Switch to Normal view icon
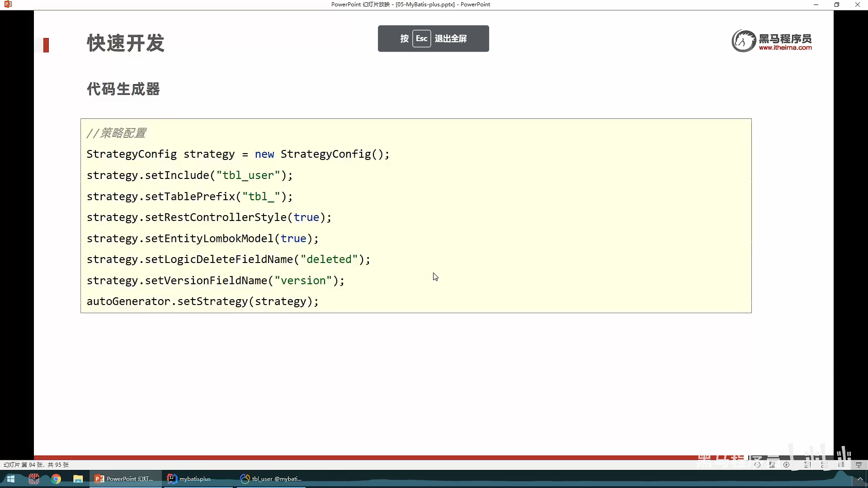The width and height of the screenshot is (868, 488). pyautogui.click(x=807, y=465)
